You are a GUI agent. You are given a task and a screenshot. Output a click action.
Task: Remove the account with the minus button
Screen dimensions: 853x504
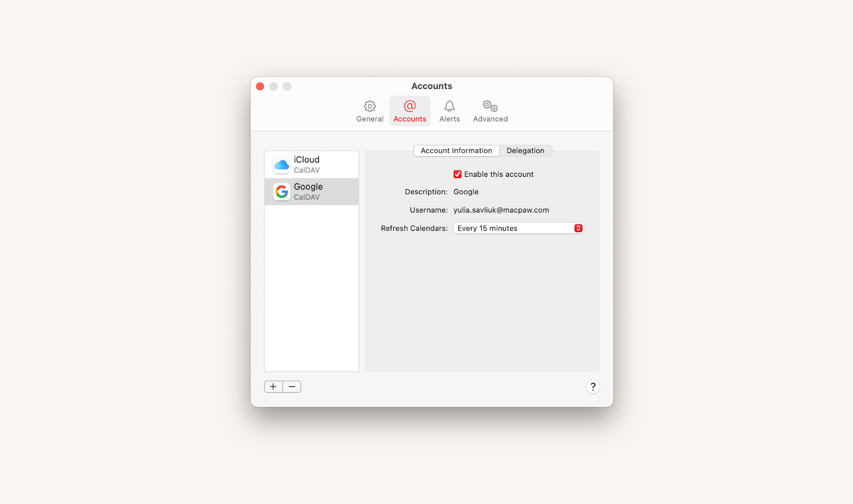(292, 387)
